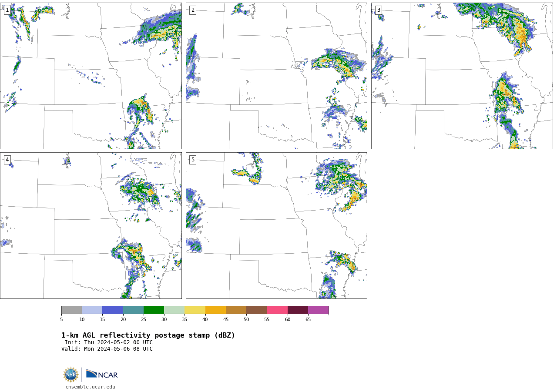Click the 65+ dBZ purple swatch
557x392 pixels.
319,310
